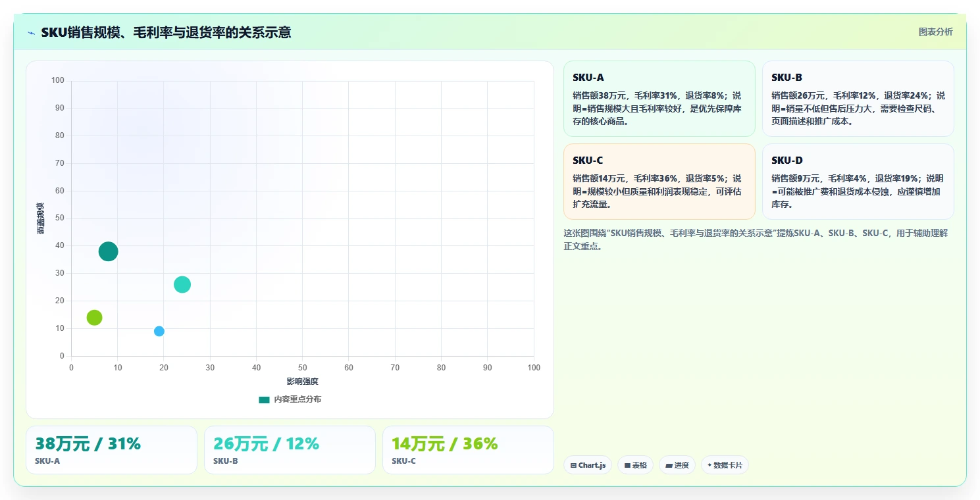Click the 内容重点分布 legend text
Viewport: 980px width, 500px height.
pyautogui.click(x=297, y=399)
